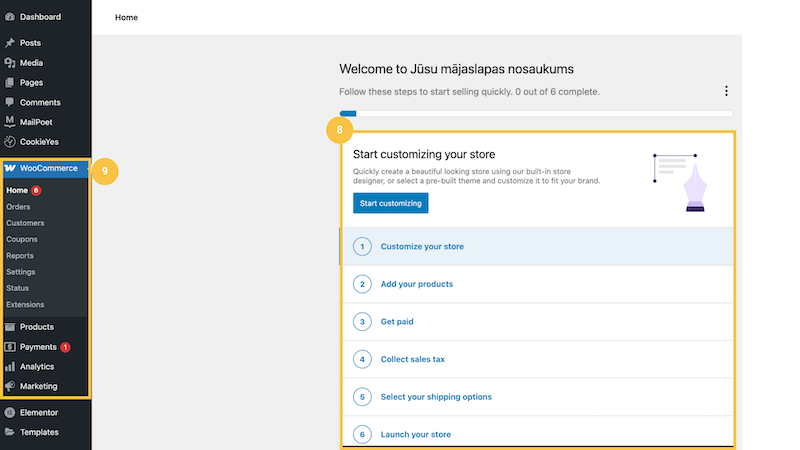Image resolution: width=800 pixels, height=450 pixels.
Task: Open WooCommerce Orders submenu item
Action: tap(18, 207)
